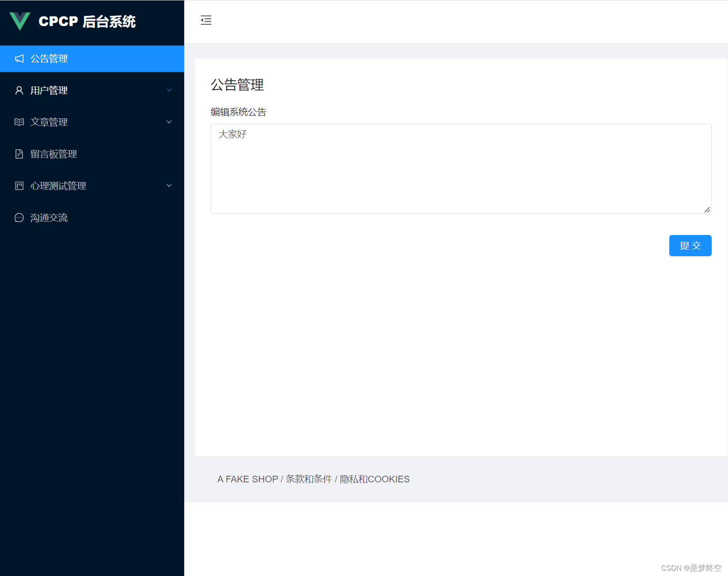Open the 用户管理 menu item

click(x=92, y=91)
